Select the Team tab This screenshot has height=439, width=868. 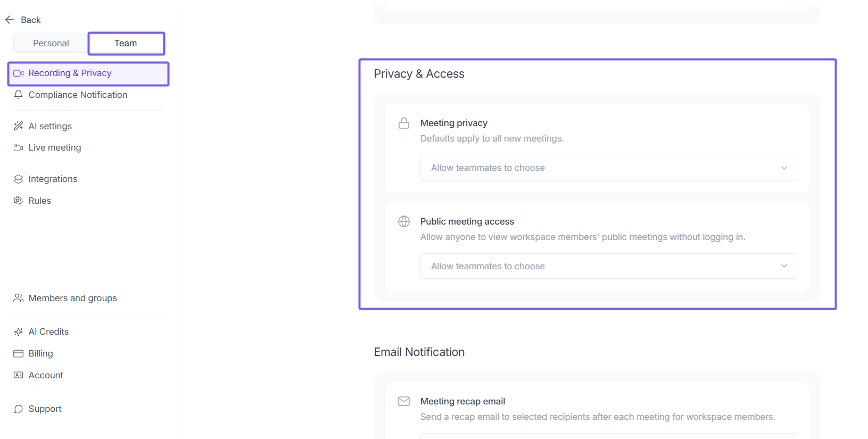126,43
